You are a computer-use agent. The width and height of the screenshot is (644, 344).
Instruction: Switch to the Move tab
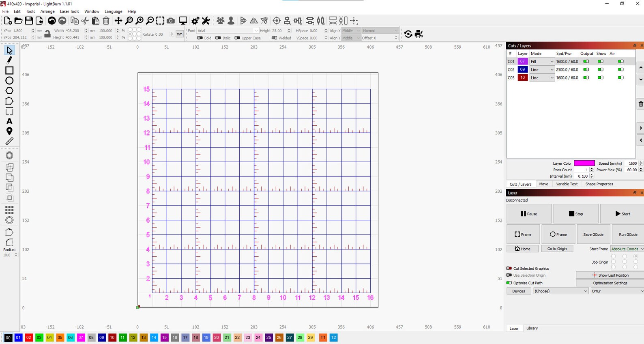point(543,184)
